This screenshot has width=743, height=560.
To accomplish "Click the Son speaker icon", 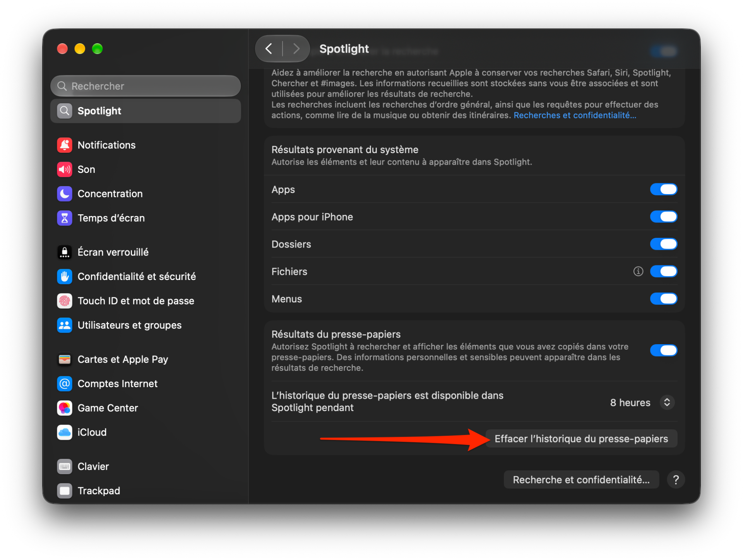I will coord(65,169).
